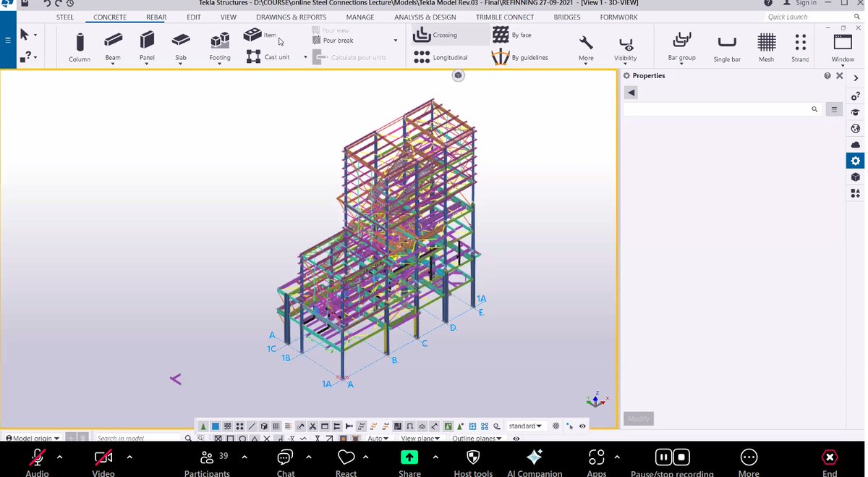Screen dimensions: 868x477
Task: Focus the Properties panel search box
Action: pos(723,109)
